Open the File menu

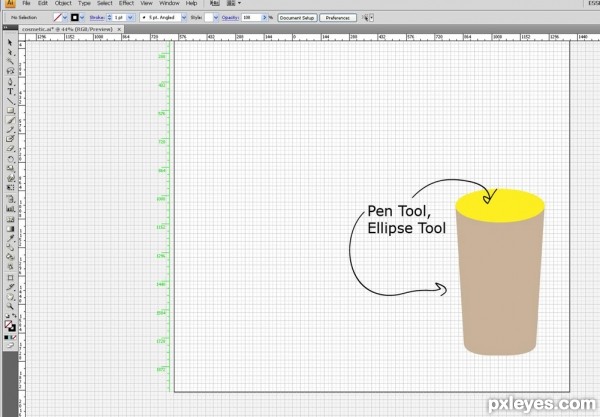coord(26,3)
